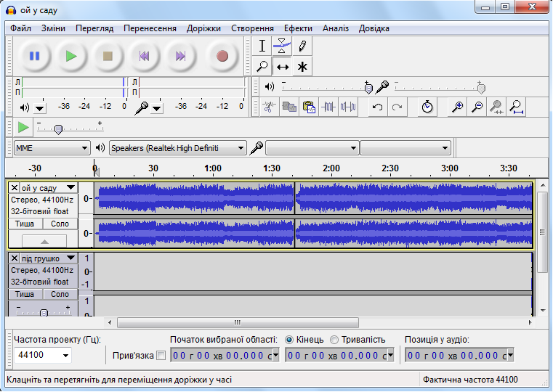Open the Файл menu

click(x=21, y=28)
